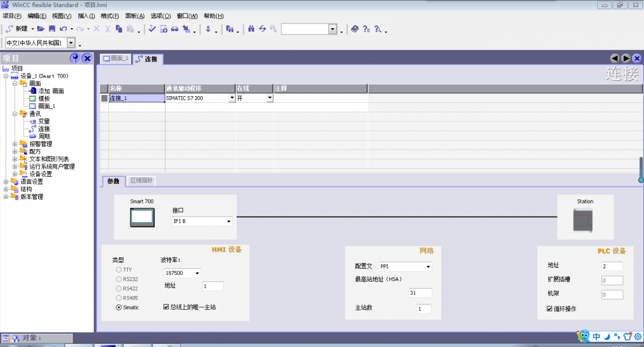This screenshot has height=347, width=644.
Task: Select 模板 in the project tree
Action: tap(44, 99)
